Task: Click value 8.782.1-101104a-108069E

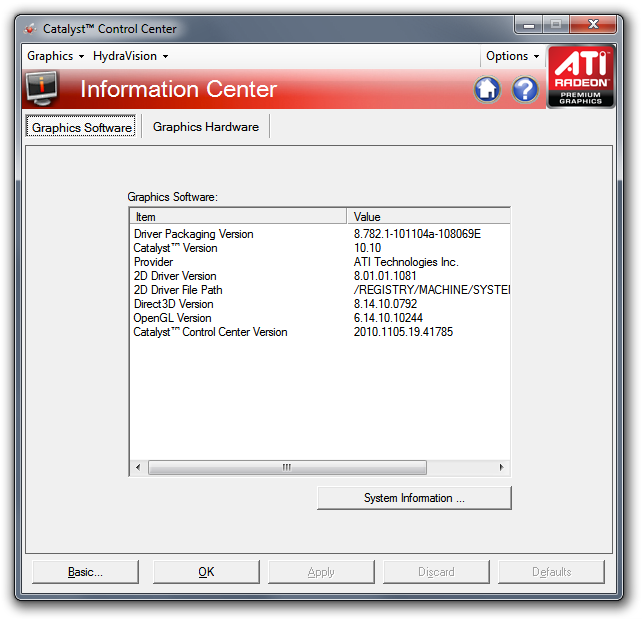Action: 417,234
